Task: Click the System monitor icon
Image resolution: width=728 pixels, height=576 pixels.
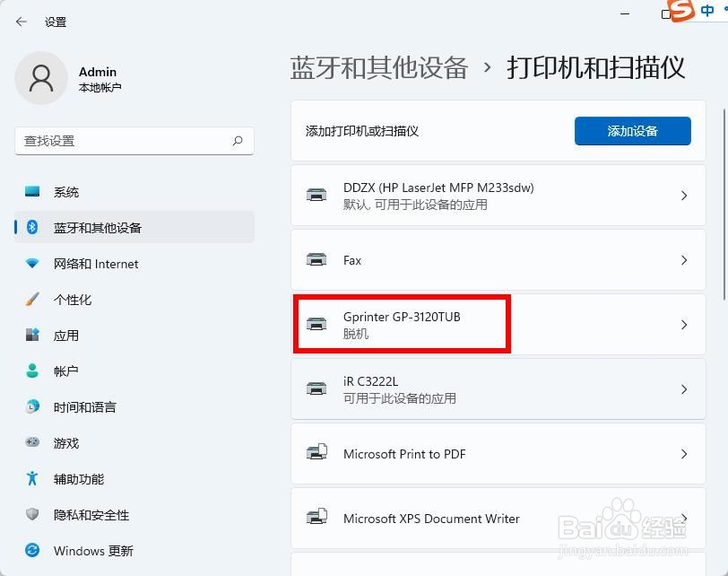Action: (x=32, y=191)
